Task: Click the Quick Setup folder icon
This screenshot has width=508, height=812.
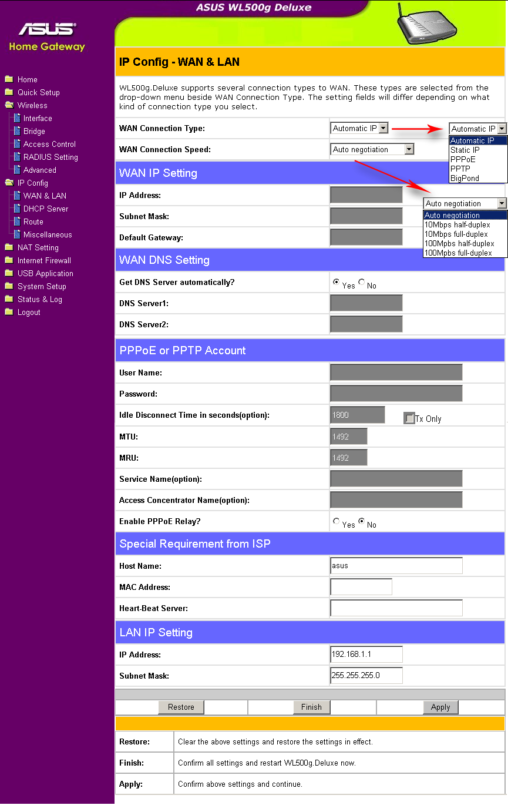Action: tap(9, 92)
